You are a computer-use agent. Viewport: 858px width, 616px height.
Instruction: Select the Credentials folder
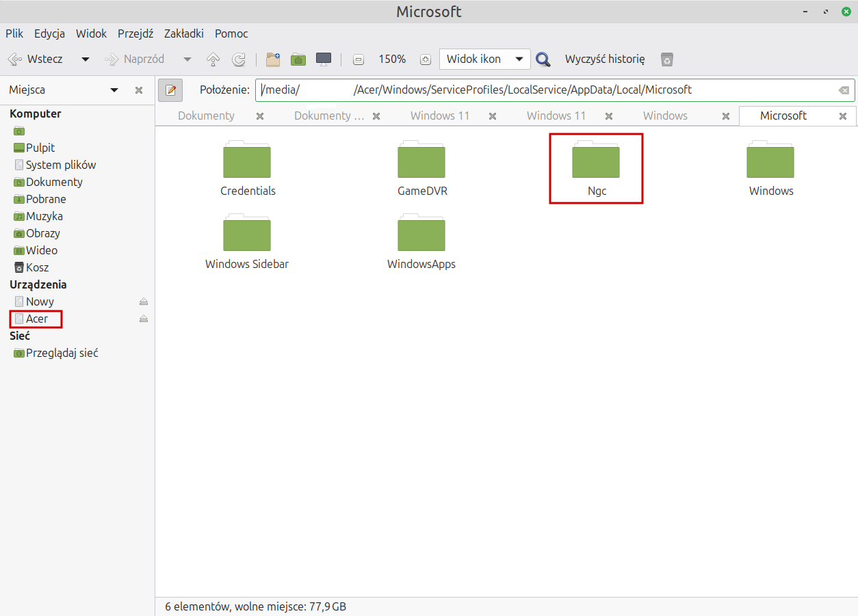248,169
